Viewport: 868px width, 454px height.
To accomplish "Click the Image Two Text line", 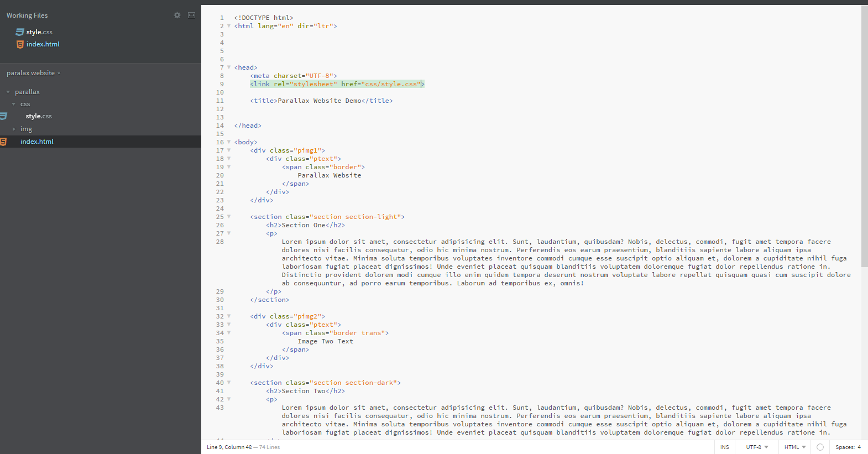I will (325, 341).
